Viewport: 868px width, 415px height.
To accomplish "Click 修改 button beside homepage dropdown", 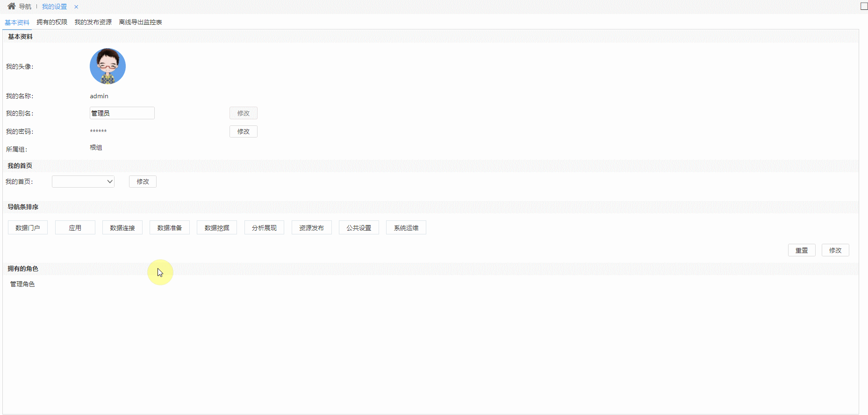I will click(x=143, y=182).
